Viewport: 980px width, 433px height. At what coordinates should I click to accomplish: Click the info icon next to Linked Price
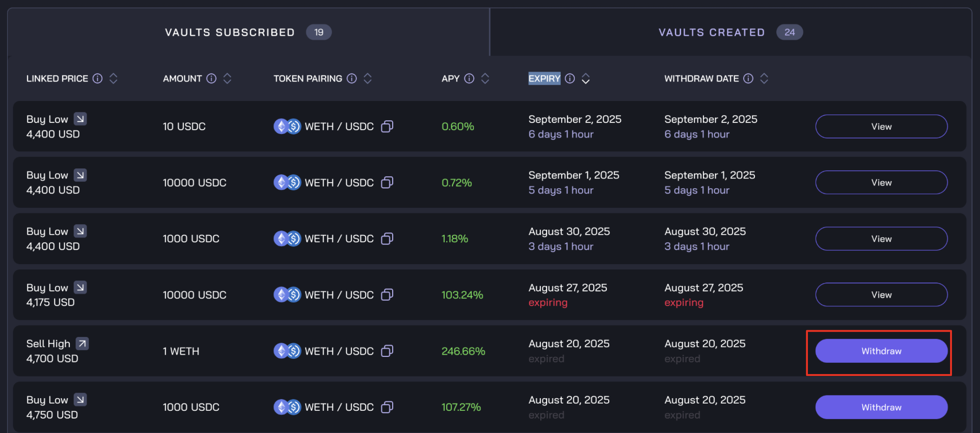tap(97, 78)
